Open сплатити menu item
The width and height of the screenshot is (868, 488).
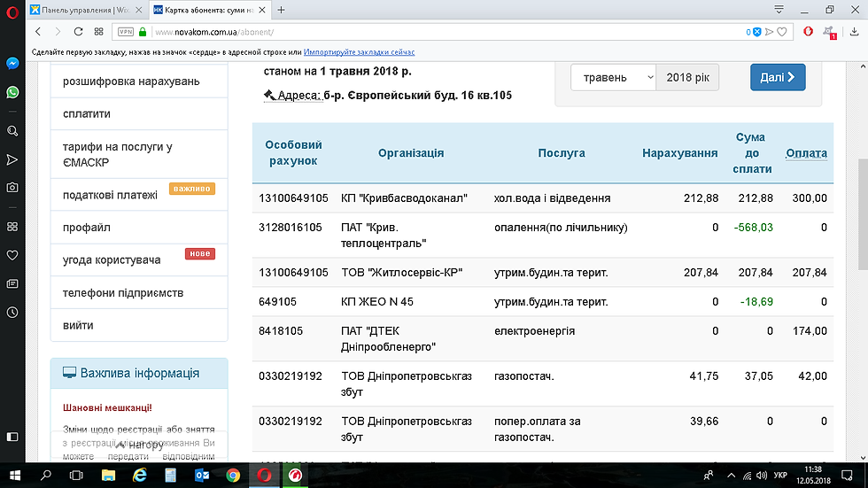tap(139, 114)
